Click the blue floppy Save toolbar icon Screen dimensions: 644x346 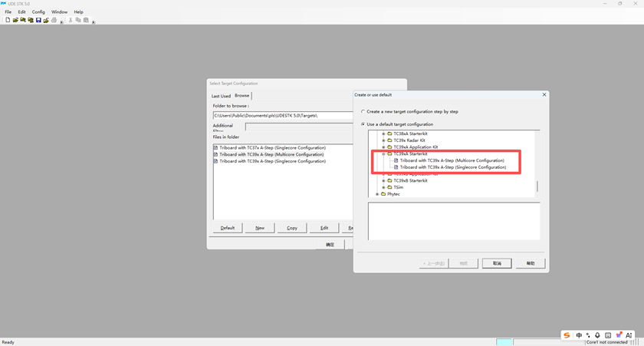[38, 20]
